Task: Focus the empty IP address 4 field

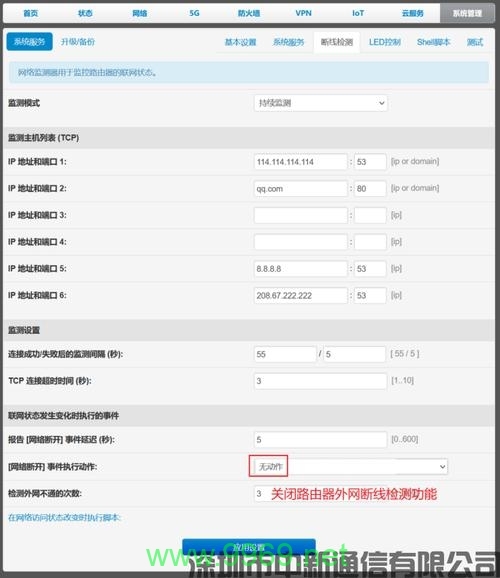Action: [301, 242]
